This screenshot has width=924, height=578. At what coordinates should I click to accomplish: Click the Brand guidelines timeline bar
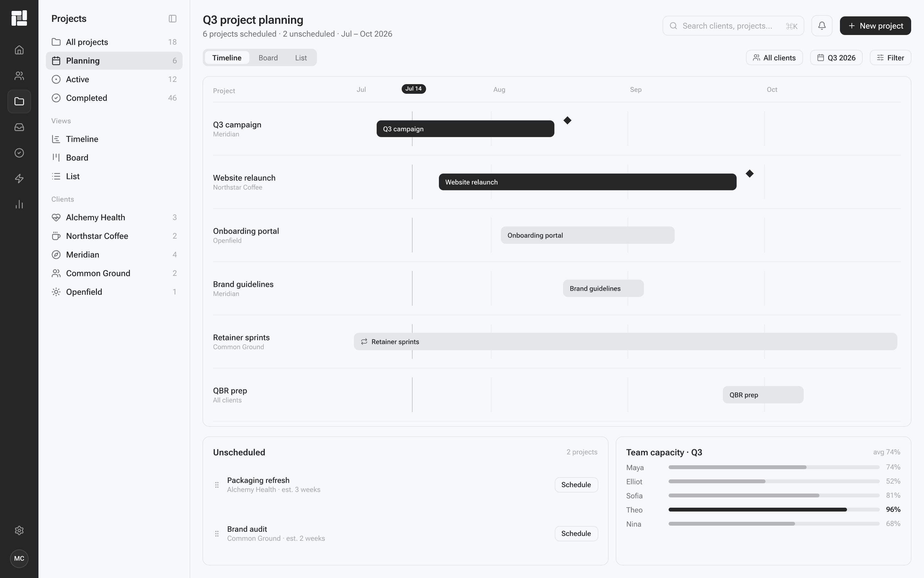click(603, 288)
